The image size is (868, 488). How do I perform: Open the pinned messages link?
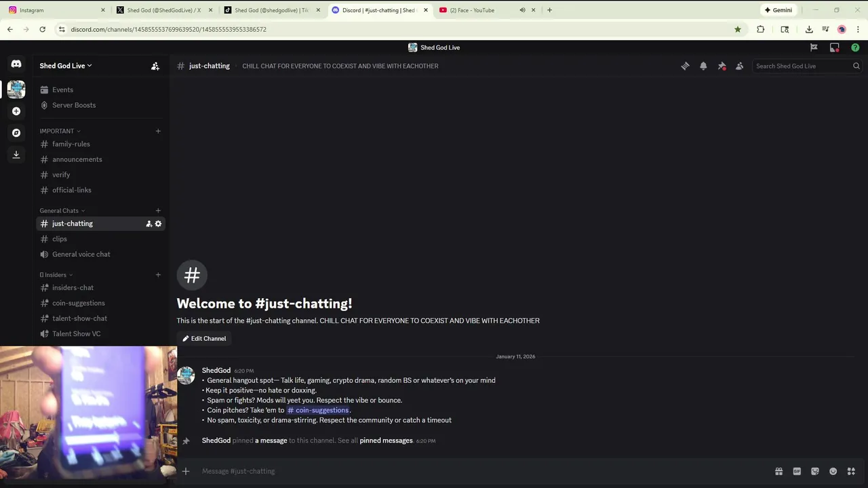pyautogui.click(x=386, y=441)
